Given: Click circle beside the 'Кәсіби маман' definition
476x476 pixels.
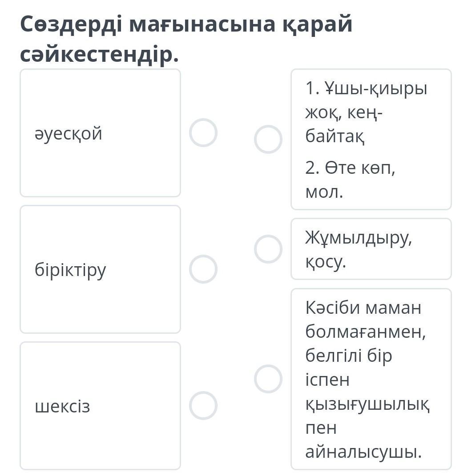Looking at the screenshot, I should coord(268,379).
